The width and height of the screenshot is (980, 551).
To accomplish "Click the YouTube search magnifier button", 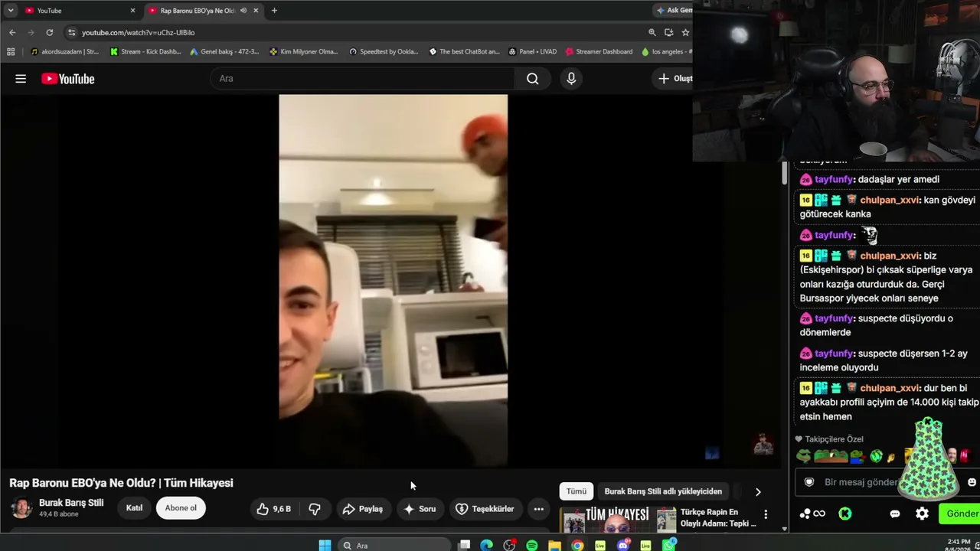I will pyautogui.click(x=533, y=79).
